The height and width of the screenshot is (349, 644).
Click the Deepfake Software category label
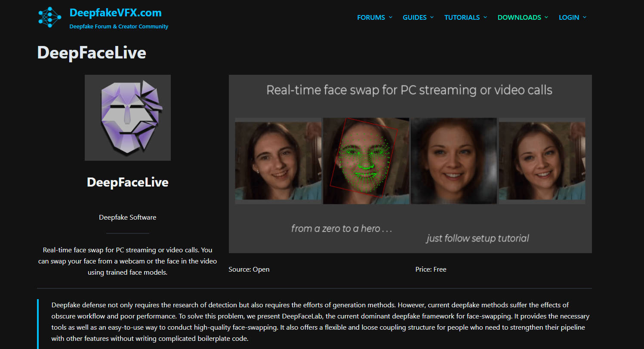[x=127, y=217]
